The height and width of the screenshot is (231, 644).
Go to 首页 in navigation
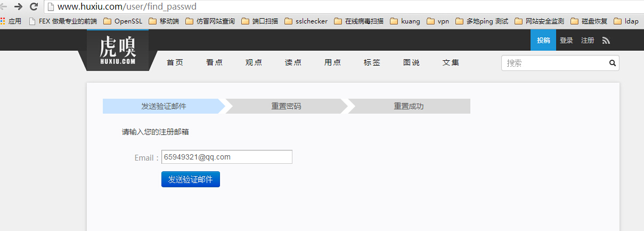[x=175, y=62]
